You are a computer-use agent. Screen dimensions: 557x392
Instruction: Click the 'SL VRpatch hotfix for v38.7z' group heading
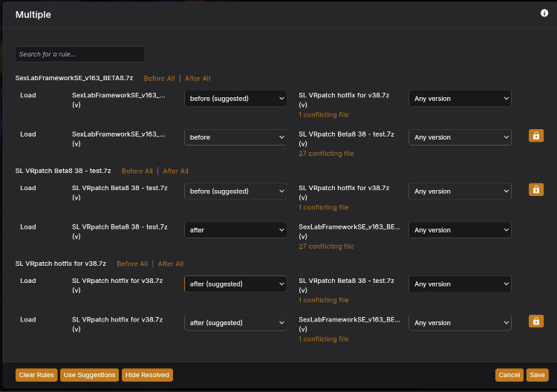[60, 264]
